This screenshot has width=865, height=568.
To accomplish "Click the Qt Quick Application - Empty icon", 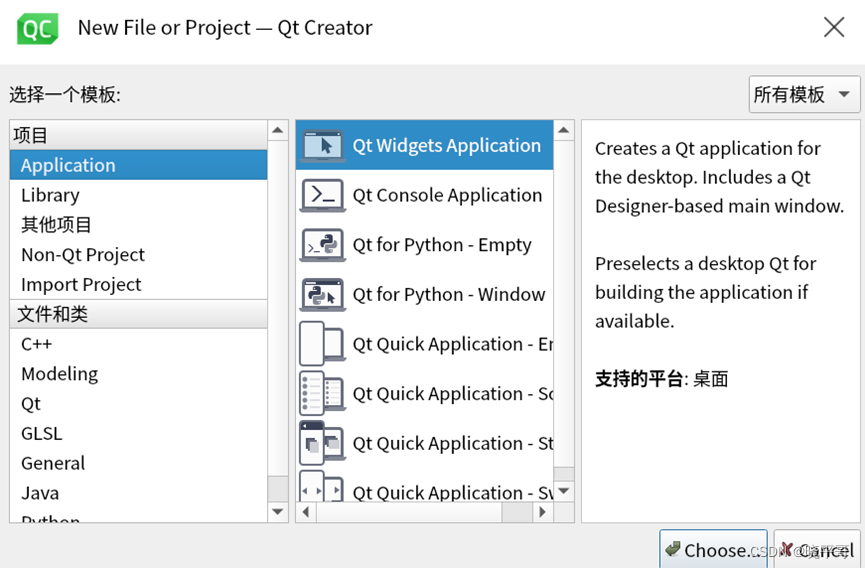I will [323, 344].
